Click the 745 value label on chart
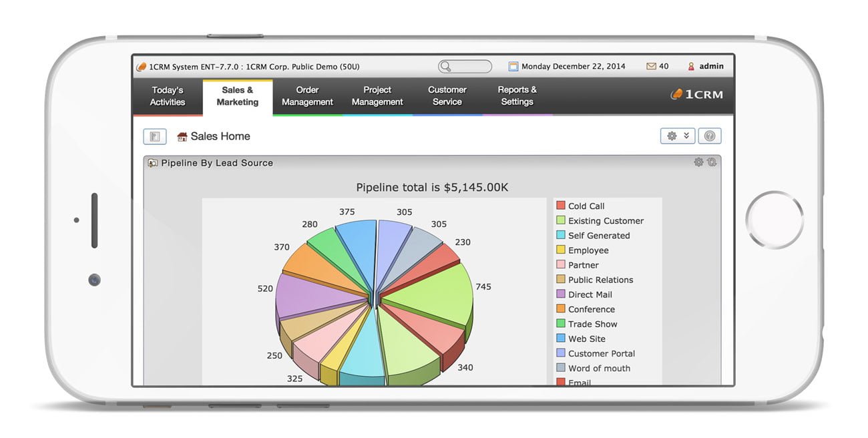868x438 pixels. click(x=483, y=286)
